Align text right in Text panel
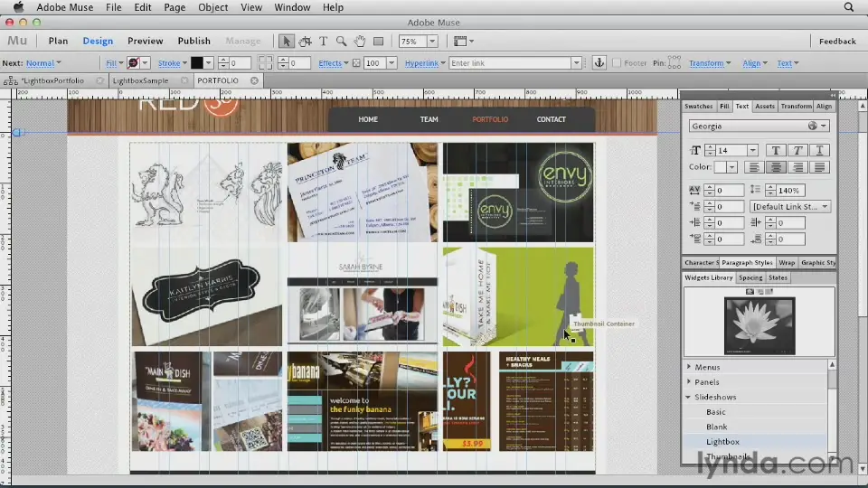Image resolution: width=868 pixels, height=488 pixels. (797, 166)
